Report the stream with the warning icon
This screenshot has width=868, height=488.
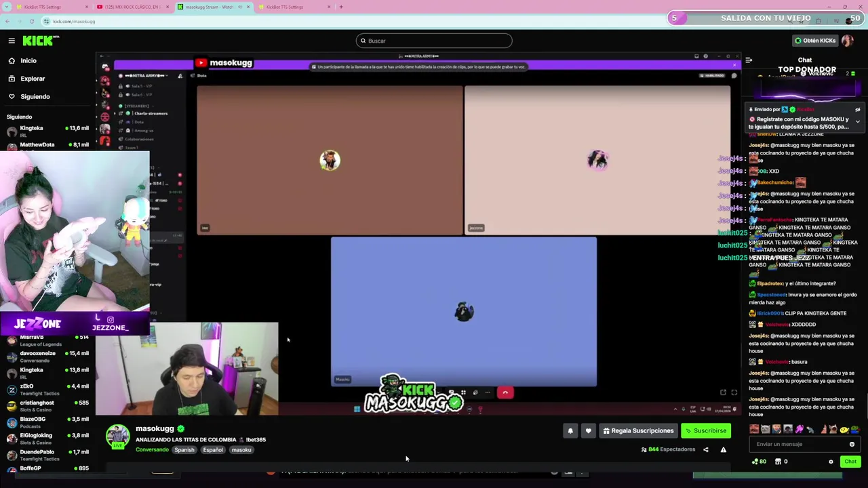[x=723, y=449]
